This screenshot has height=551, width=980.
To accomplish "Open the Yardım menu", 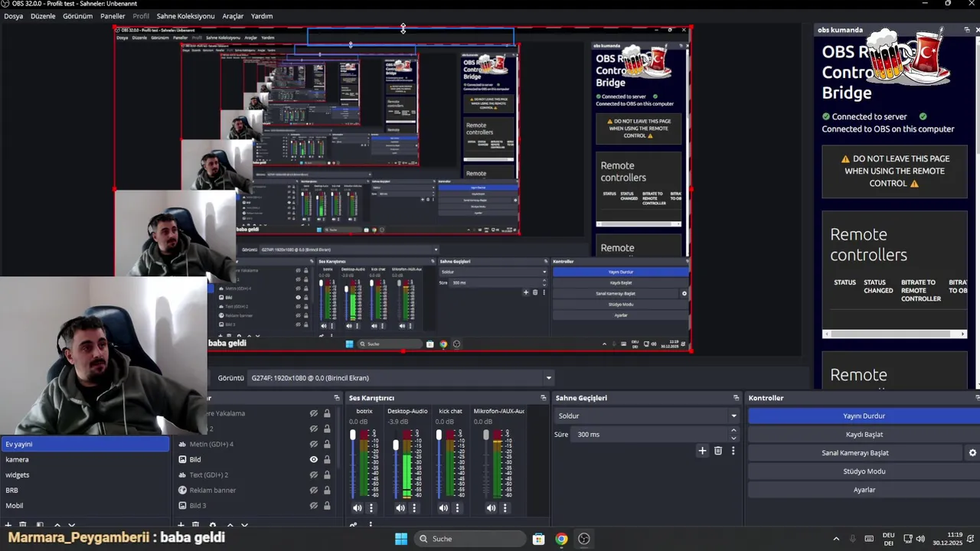I will [x=262, y=16].
